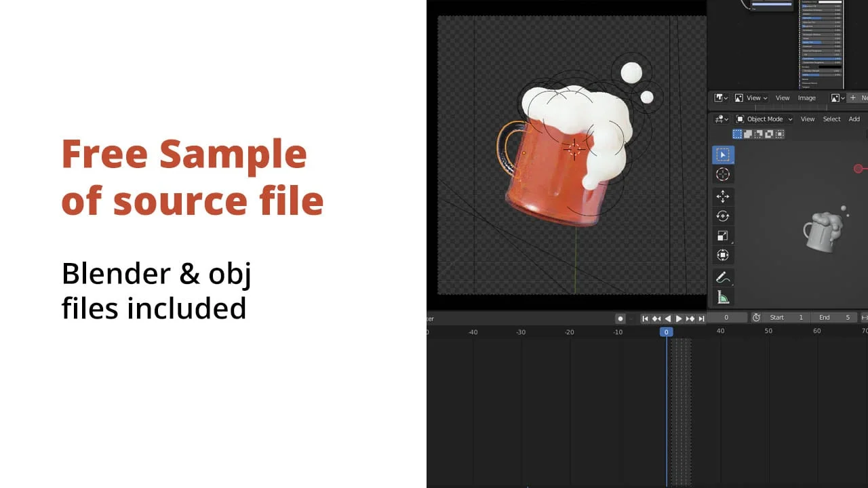This screenshot has height=488, width=868.
Task: Select the Scale tool
Action: [722, 235]
